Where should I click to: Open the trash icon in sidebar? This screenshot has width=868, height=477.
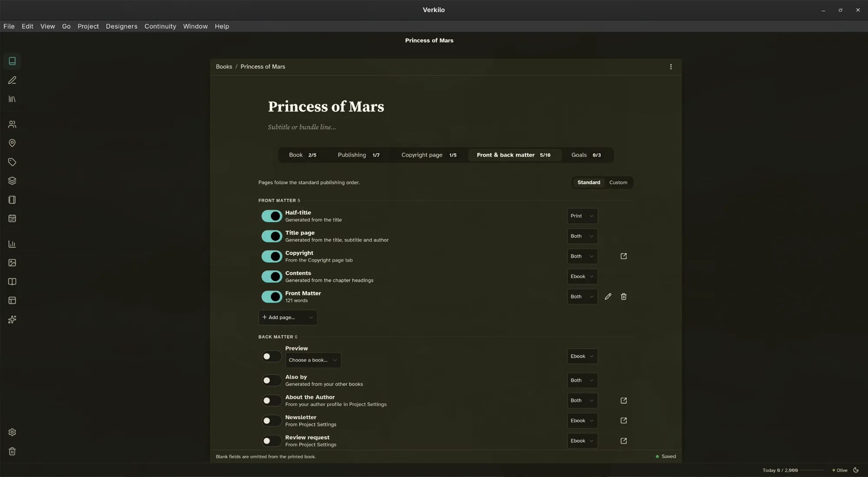click(12, 451)
